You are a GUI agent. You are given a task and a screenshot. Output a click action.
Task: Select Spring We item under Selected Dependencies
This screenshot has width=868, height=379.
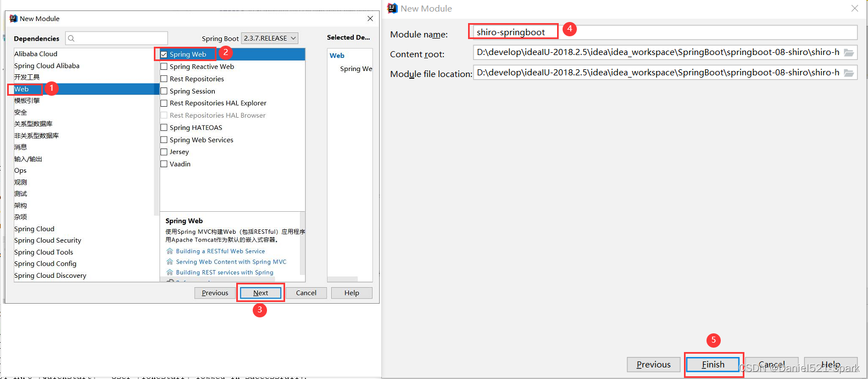pos(355,69)
